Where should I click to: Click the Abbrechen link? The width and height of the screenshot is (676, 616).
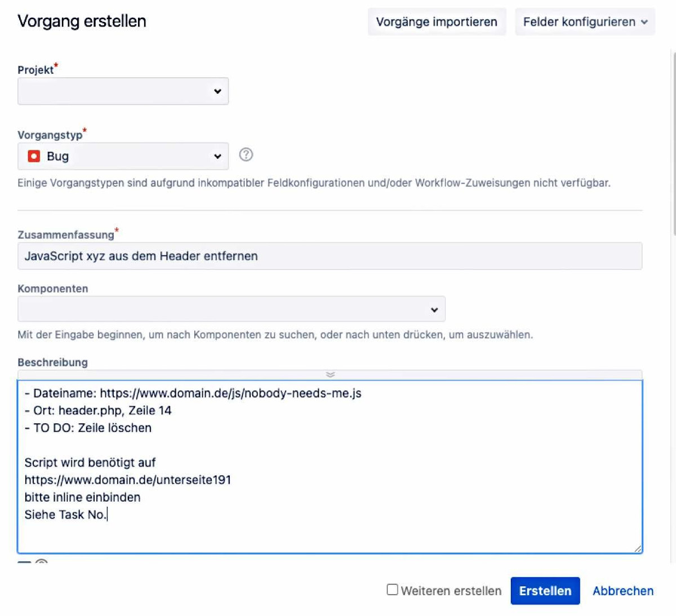click(623, 591)
